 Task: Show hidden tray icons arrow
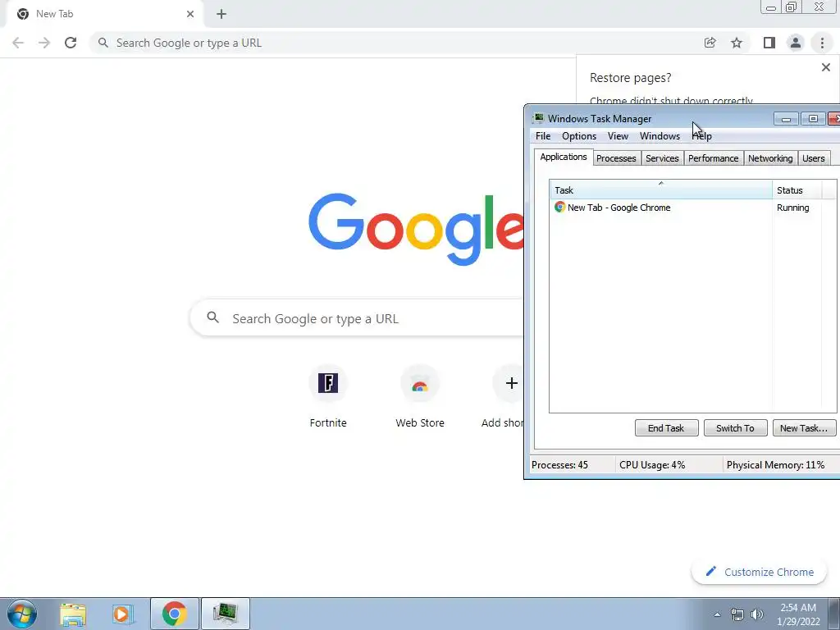click(x=717, y=614)
